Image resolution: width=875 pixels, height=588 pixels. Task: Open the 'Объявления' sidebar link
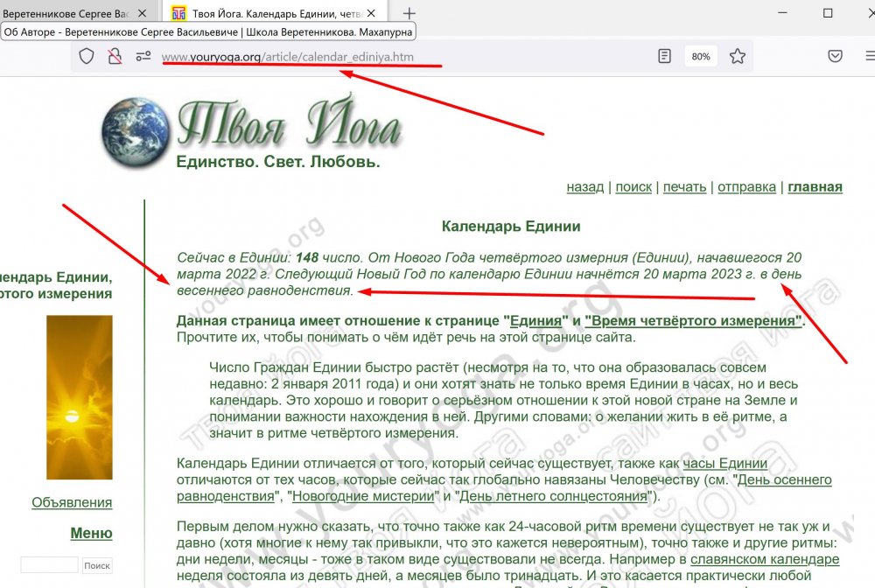point(72,502)
